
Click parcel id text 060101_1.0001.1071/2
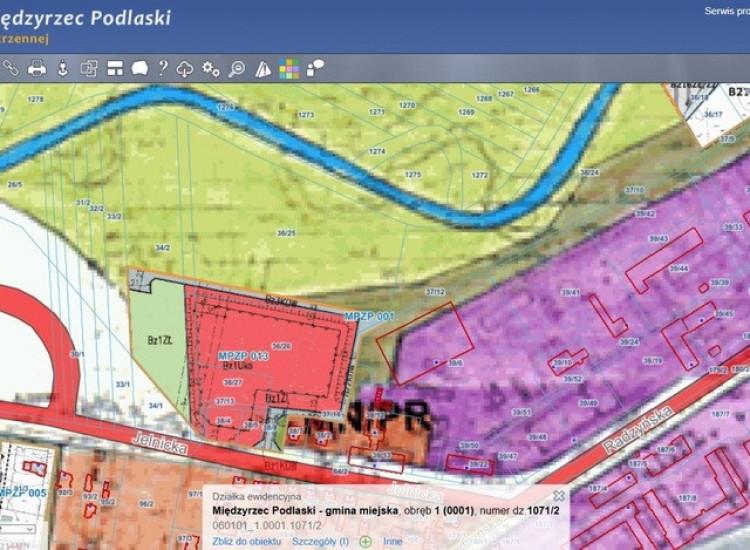click(267, 526)
